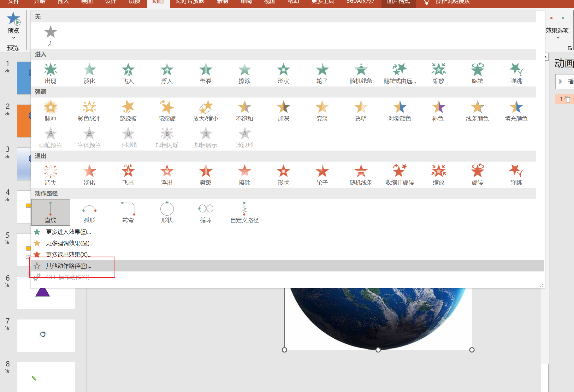
Task: Switch to the 更多工具 ribbon tab
Action: coord(323,2)
